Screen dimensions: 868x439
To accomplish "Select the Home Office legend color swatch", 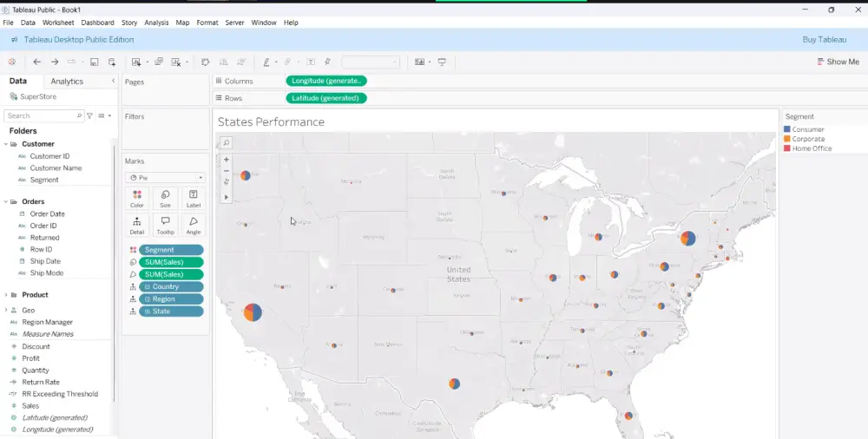I will pos(787,148).
